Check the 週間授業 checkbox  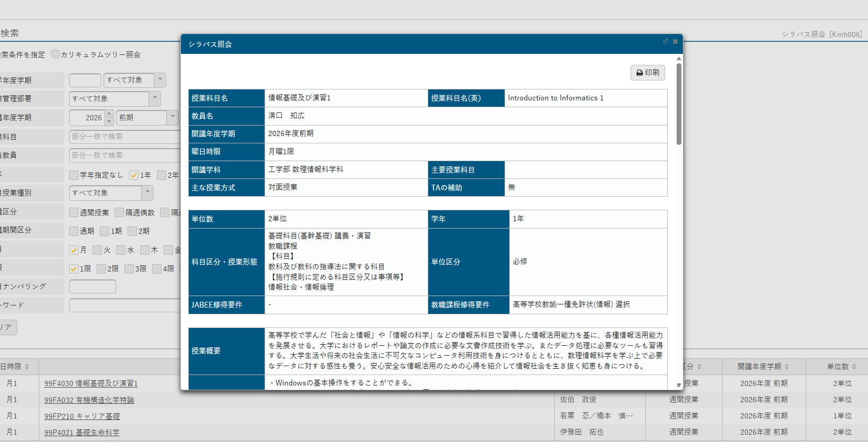[74, 212]
